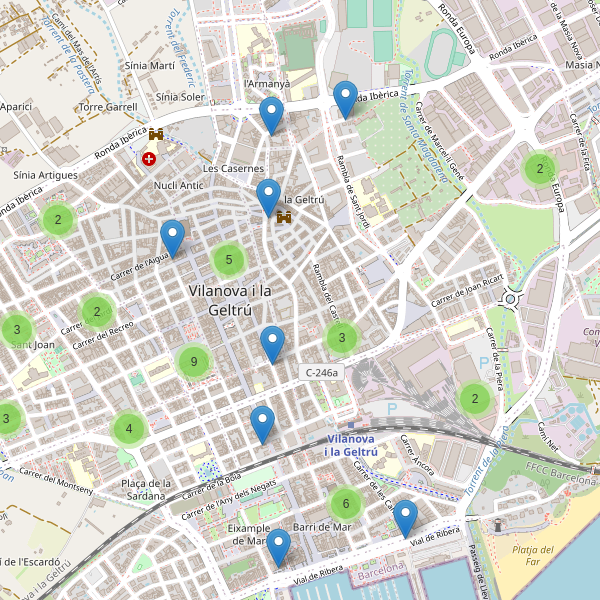Expand the 3 cluster on Rambla del Castell
This screenshot has width=600, height=600.
[x=342, y=338]
